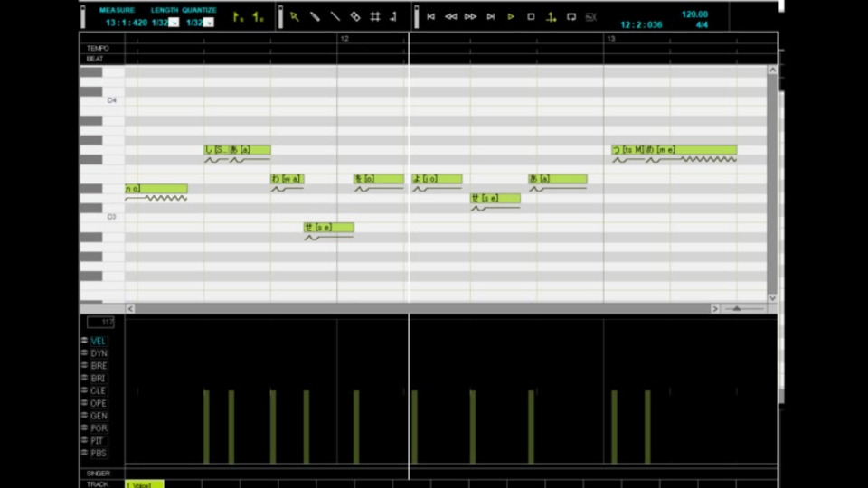Toggle the overlay icon beside PBS
The height and width of the screenshot is (488, 868).
click(x=85, y=453)
